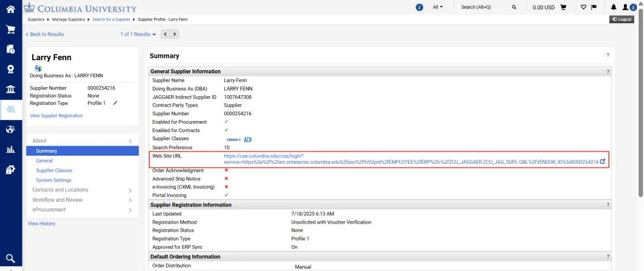Viewport: 644px width, 271px height.
Task: Open the cas.columbia.edu Web Site URL link
Action: tap(411, 159)
